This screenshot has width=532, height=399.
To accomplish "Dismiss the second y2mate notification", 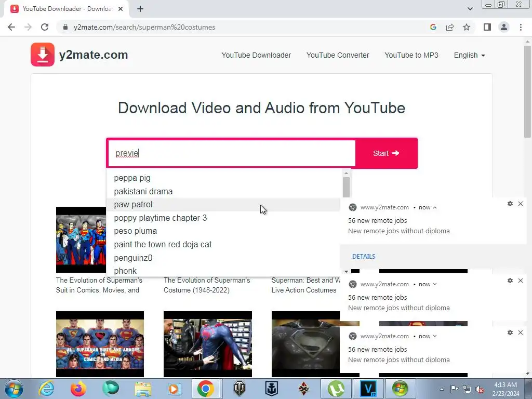I will click(521, 281).
